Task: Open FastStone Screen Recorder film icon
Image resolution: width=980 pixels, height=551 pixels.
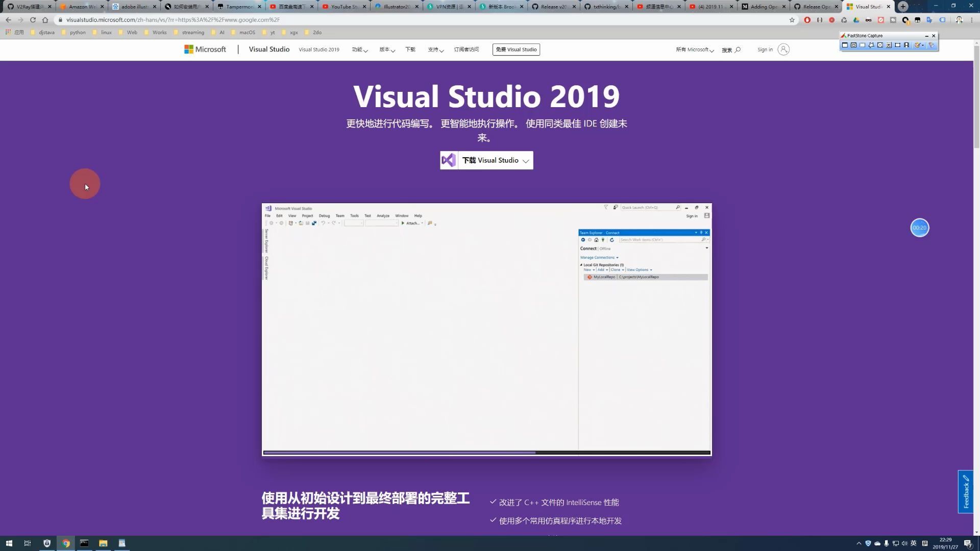Action: coord(906,45)
